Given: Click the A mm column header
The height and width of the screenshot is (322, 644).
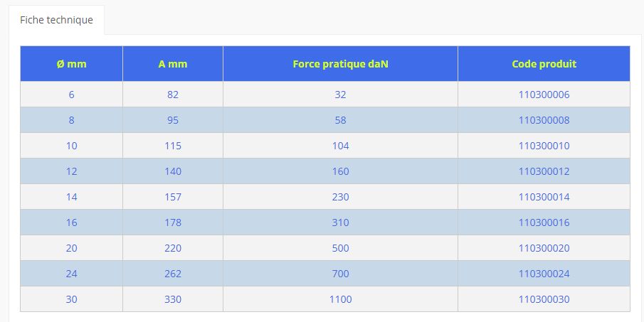Looking at the screenshot, I should tap(173, 64).
